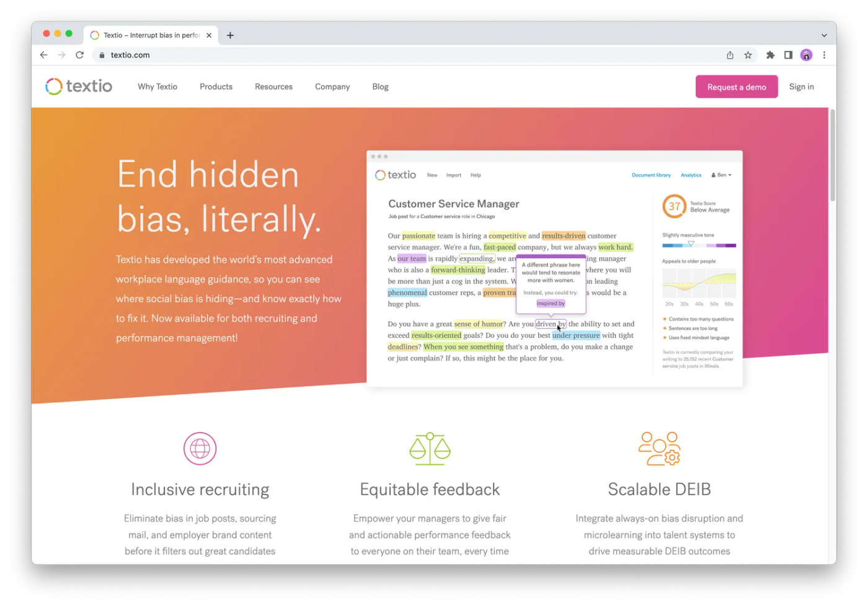Open the Chrome three-dot menu
Viewport: 868px width, 606px height.
[x=824, y=55]
